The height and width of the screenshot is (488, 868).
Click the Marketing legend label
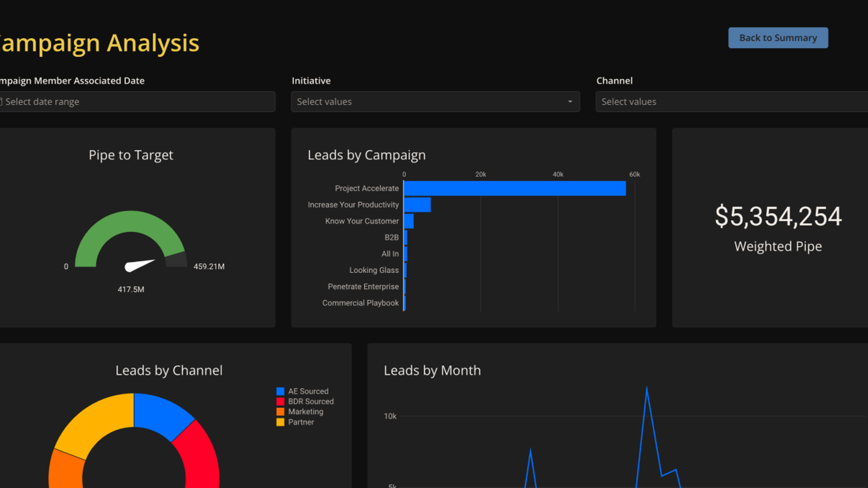coord(306,412)
